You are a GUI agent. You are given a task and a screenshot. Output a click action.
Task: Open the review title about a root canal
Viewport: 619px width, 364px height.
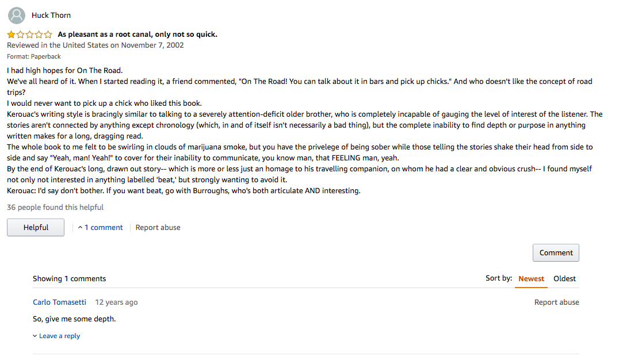click(137, 35)
